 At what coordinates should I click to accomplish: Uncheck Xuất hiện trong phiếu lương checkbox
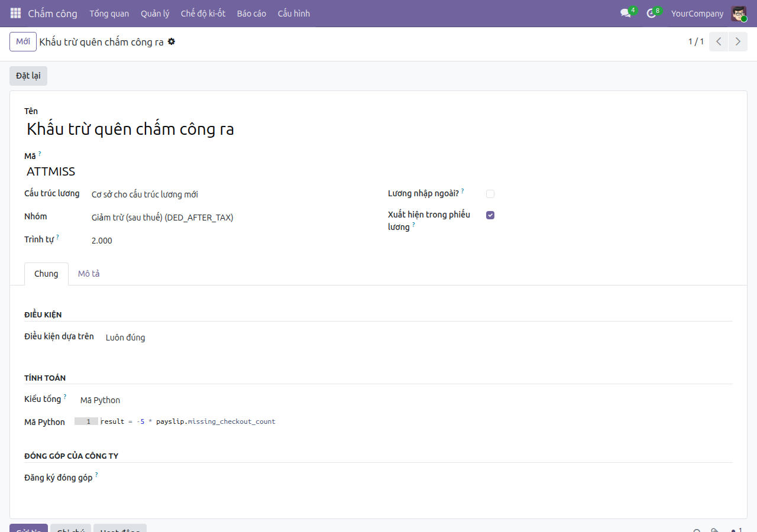[490, 215]
